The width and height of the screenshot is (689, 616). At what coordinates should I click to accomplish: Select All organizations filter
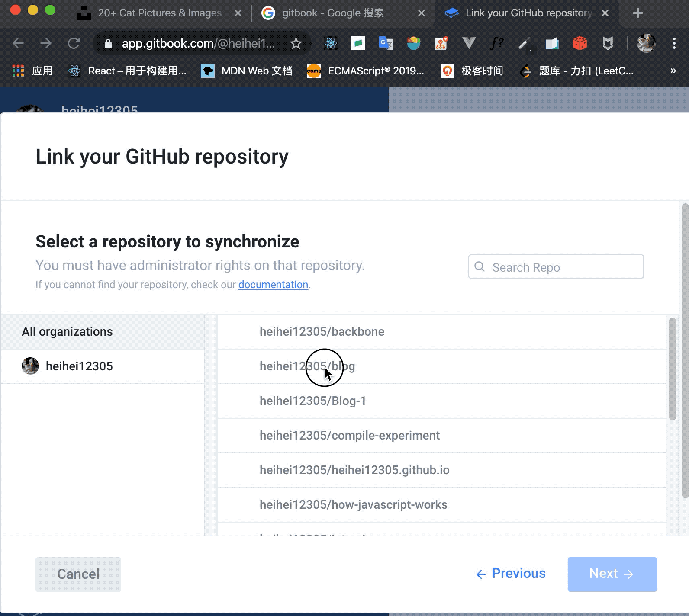click(x=103, y=332)
